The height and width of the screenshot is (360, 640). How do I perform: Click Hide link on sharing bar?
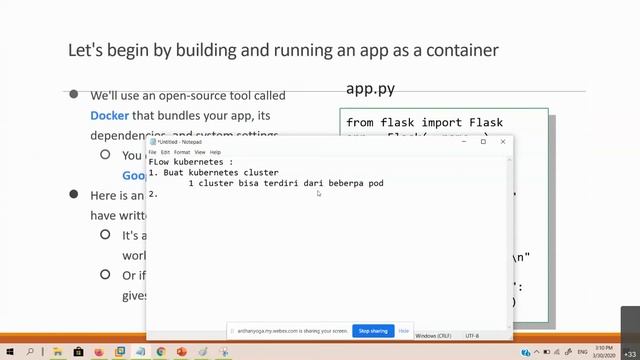[404, 331]
